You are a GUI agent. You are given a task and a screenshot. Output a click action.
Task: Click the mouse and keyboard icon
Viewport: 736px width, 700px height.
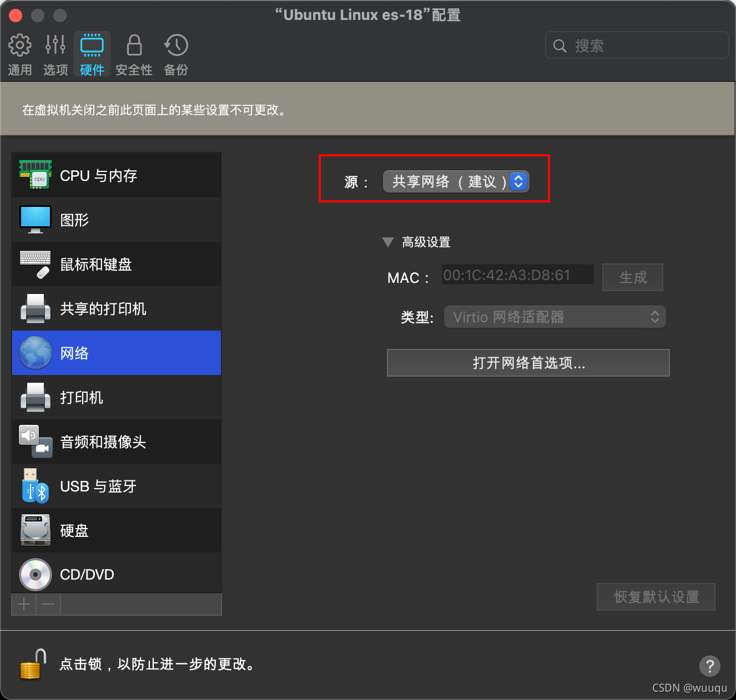pyautogui.click(x=36, y=264)
